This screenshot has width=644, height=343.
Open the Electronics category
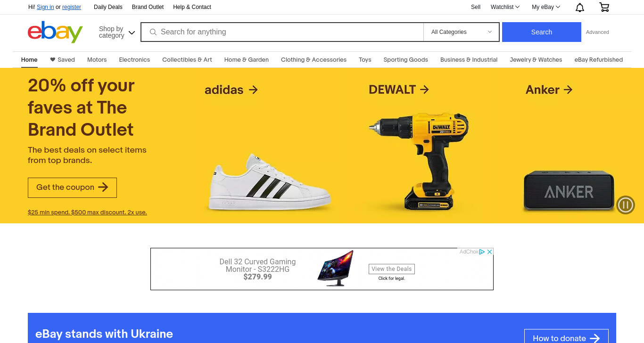pos(134,60)
